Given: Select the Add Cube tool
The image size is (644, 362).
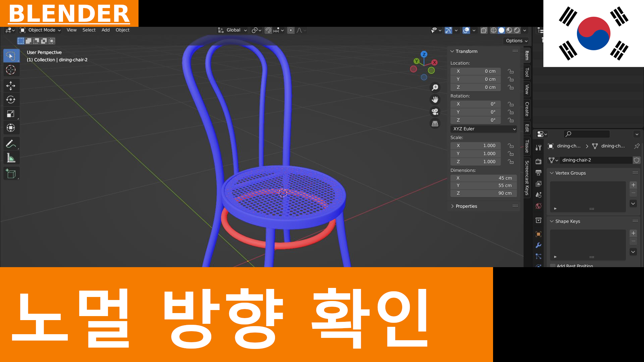Looking at the screenshot, I should coord(11,174).
